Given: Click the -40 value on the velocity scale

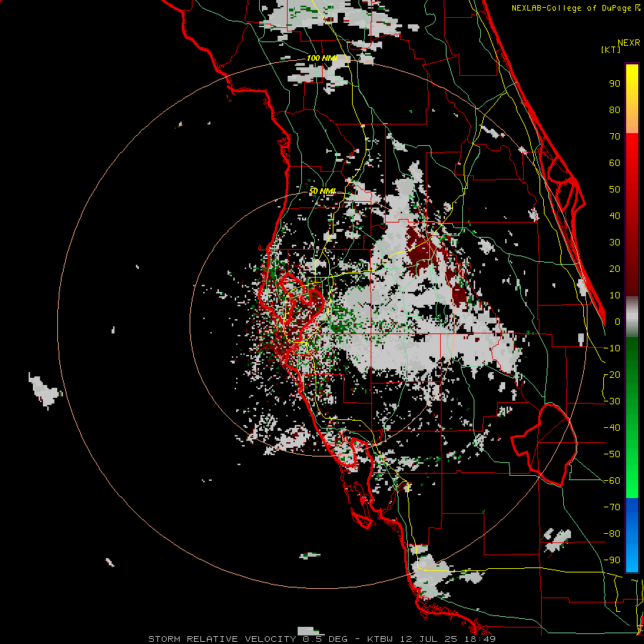Looking at the screenshot, I should tap(612, 428).
